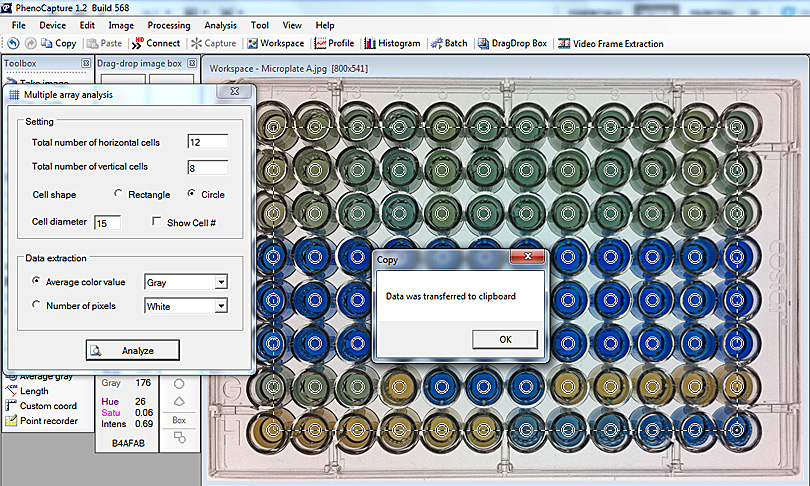Click the Analyze button

click(x=133, y=350)
